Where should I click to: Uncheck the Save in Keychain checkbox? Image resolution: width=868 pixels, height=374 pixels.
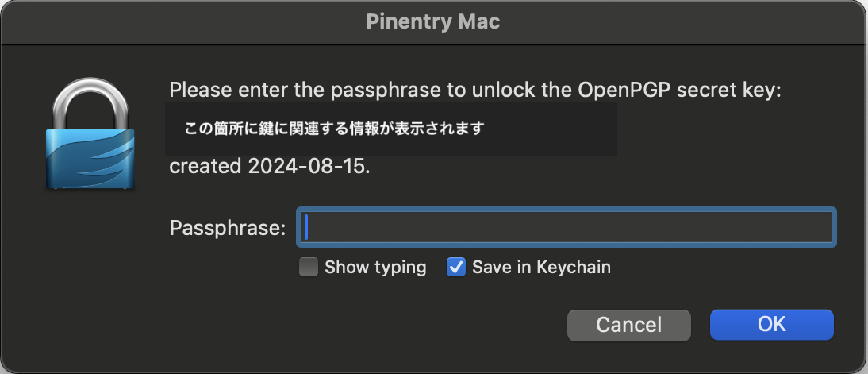tap(455, 268)
